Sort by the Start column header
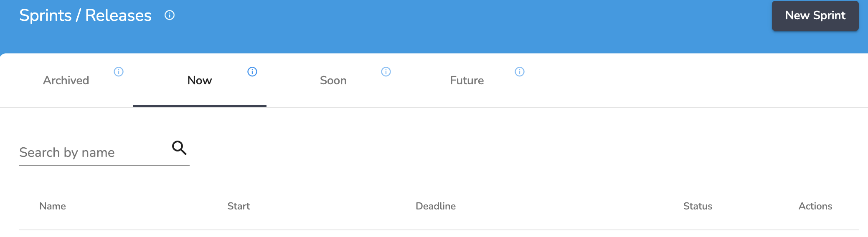Image resolution: width=868 pixels, height=237 pixels. coord(239,206)
